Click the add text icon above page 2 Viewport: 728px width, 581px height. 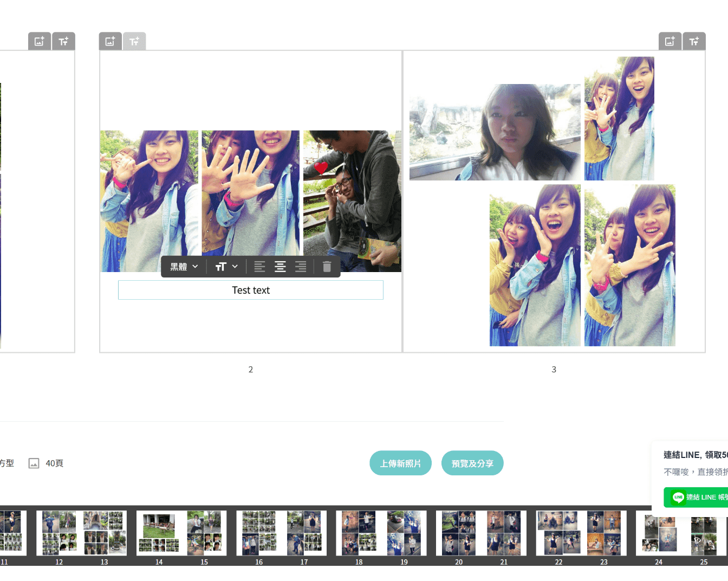(134, 41)
